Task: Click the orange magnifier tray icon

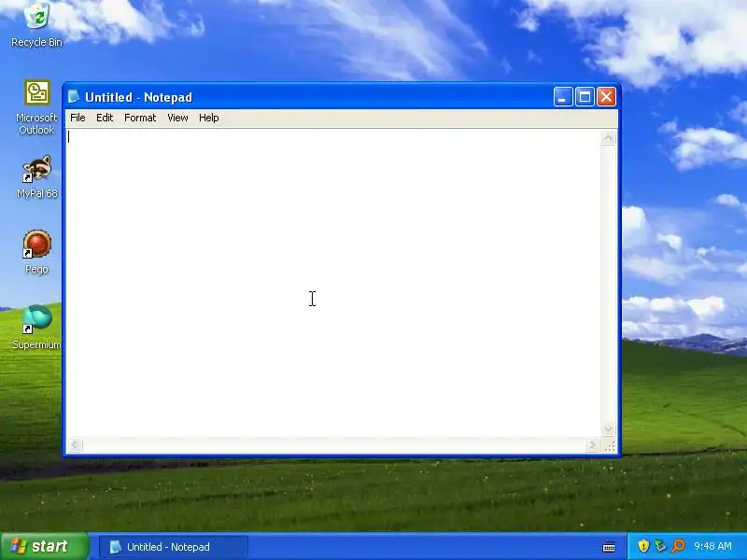Action: pyautogui.click(x=678, y=546)
